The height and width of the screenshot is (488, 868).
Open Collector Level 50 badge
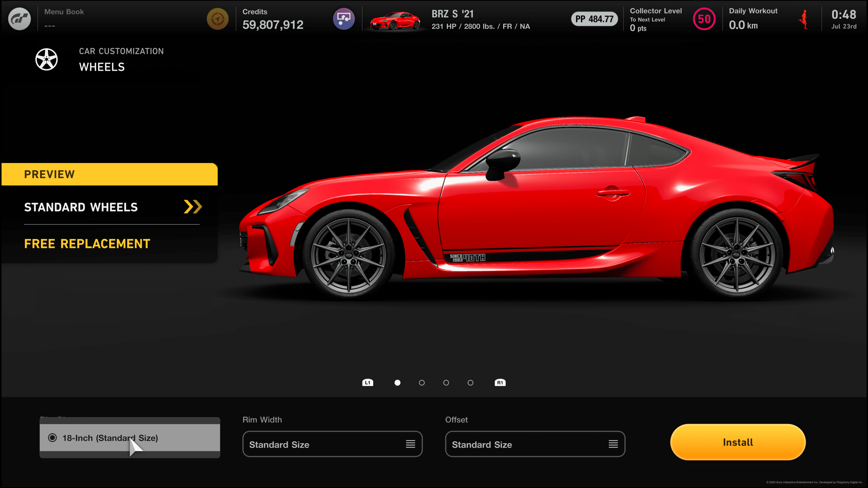(x=704, y=19)
